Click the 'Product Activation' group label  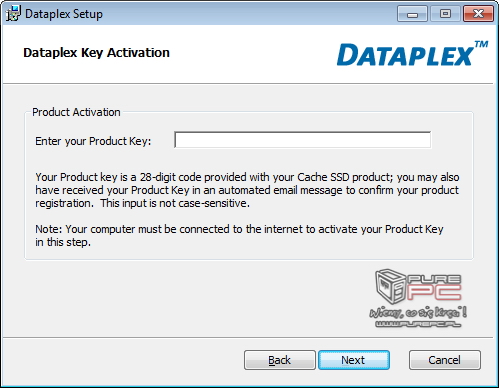point(76,112)
